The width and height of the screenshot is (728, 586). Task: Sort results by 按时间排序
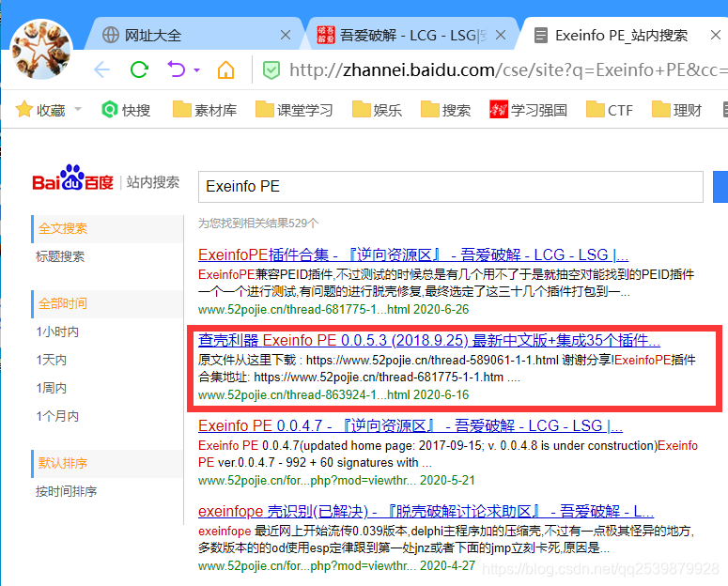point(66,491)
